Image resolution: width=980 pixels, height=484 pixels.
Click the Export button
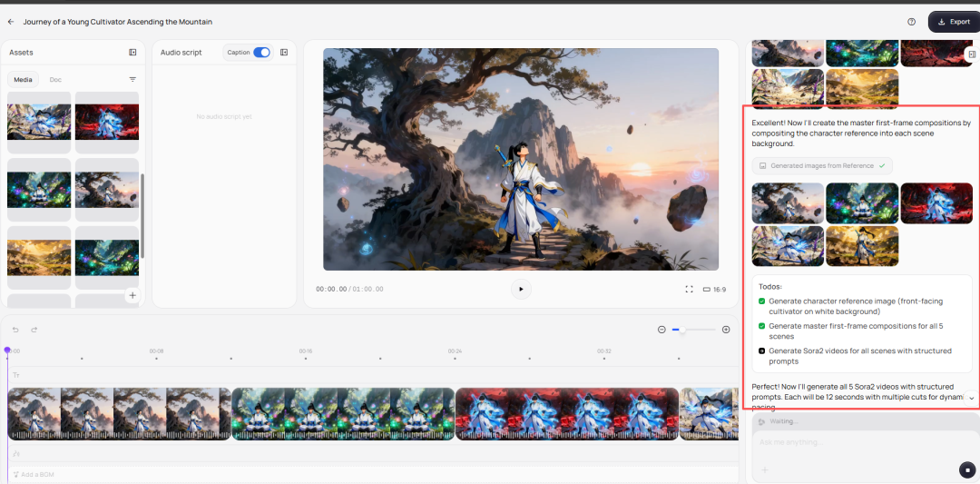point(953,22)
